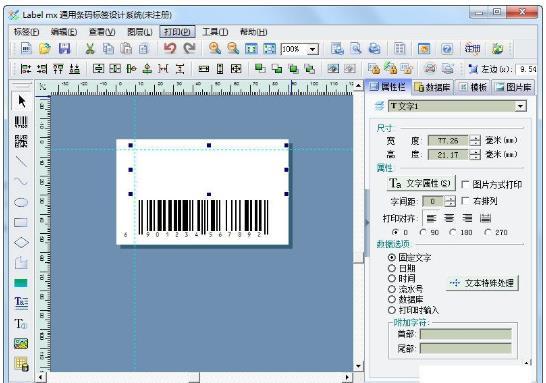Click the left-align text icon
This screenshot has height=383, width=546.
pos(431,218)
